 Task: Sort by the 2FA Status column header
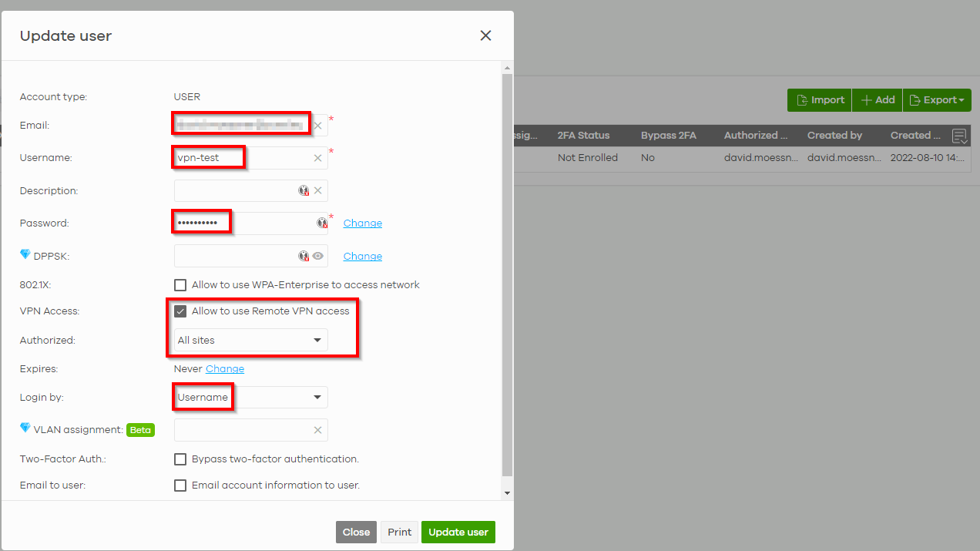tap(583, 136)
